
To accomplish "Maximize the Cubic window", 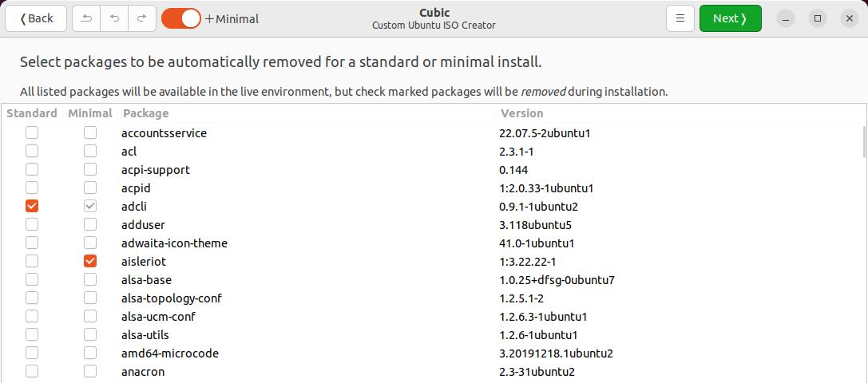I will [x=818, y=18].
